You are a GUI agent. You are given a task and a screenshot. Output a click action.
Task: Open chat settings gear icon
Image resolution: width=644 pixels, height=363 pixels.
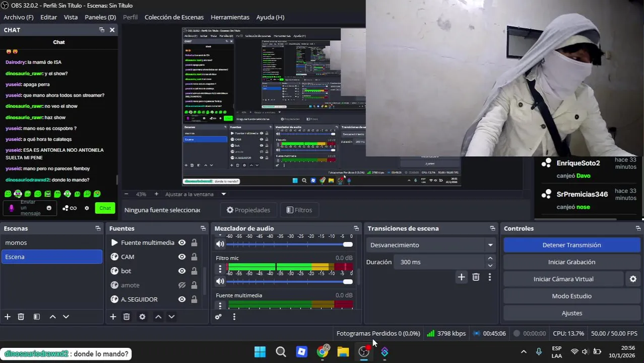coord(87,208)
